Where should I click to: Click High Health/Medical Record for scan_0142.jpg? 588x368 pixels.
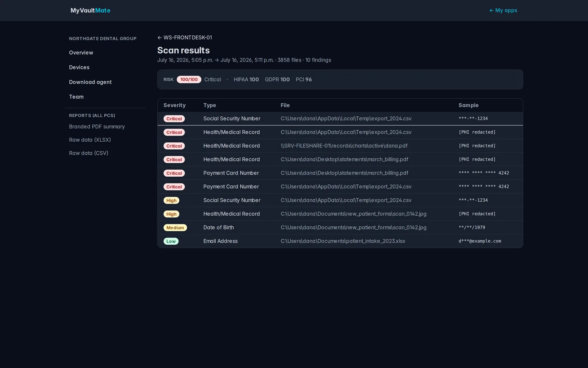tap(232, 214)
